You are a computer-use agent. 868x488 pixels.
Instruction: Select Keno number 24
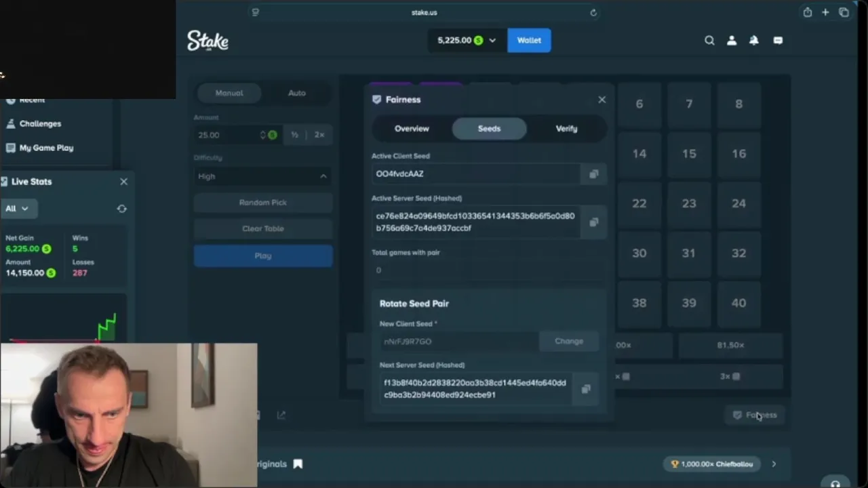click(738, 203)
